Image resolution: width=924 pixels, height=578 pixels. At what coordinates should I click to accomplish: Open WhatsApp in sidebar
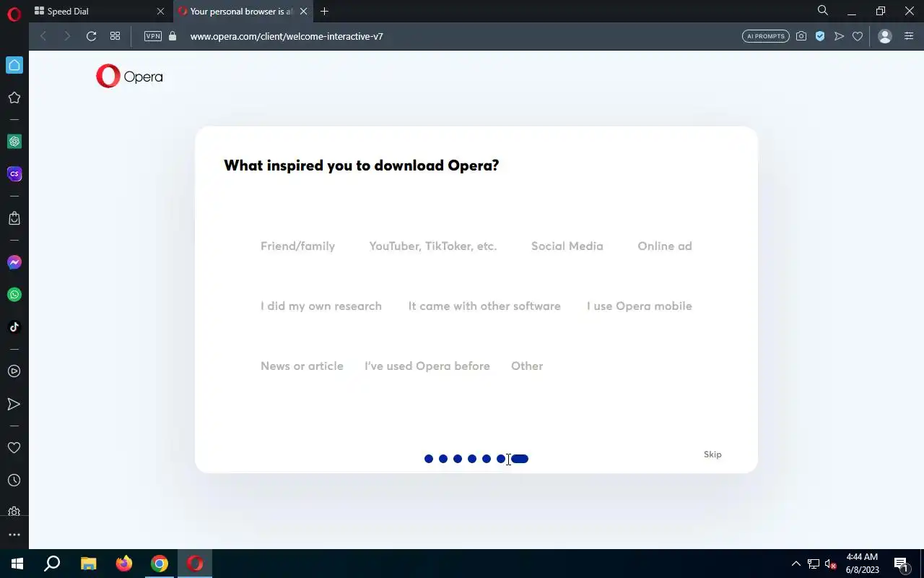[x=14, y=295]
